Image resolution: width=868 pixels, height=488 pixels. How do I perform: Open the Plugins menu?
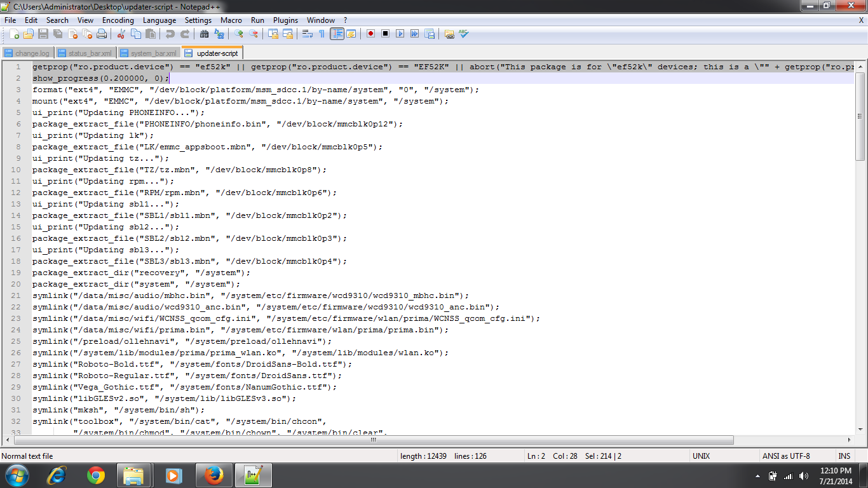(x=285, y=20)
